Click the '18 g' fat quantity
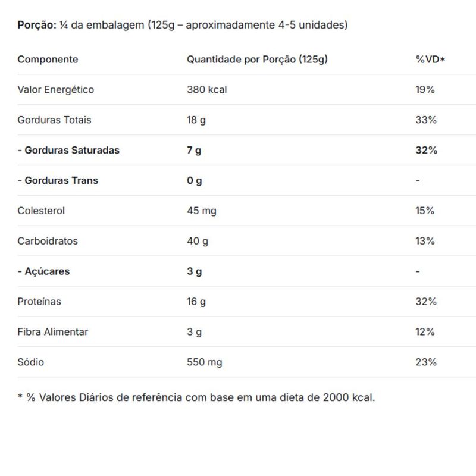 [x=196, y=120]
